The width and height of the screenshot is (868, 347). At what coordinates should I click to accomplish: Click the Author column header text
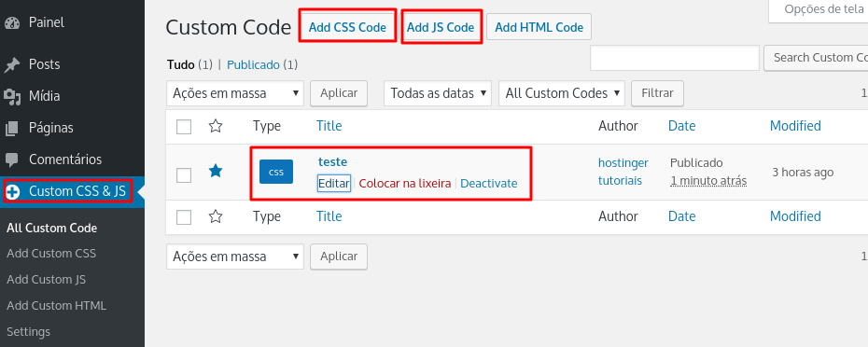619,126
